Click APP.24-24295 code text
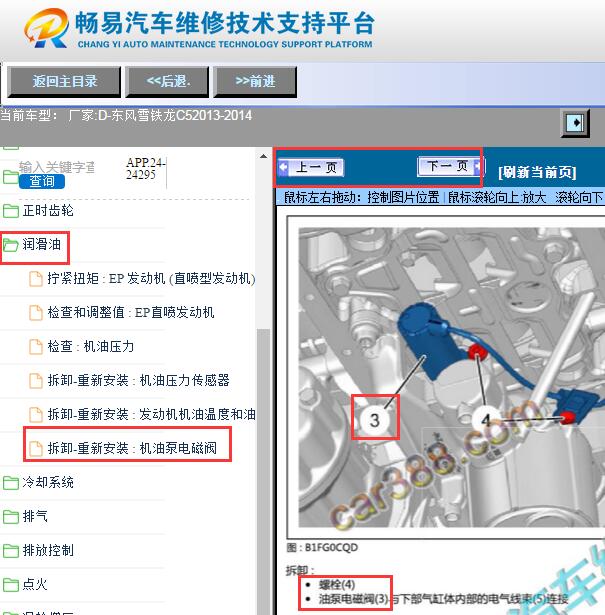This screenshot has width=605, height=615. (x=146, y=168)
